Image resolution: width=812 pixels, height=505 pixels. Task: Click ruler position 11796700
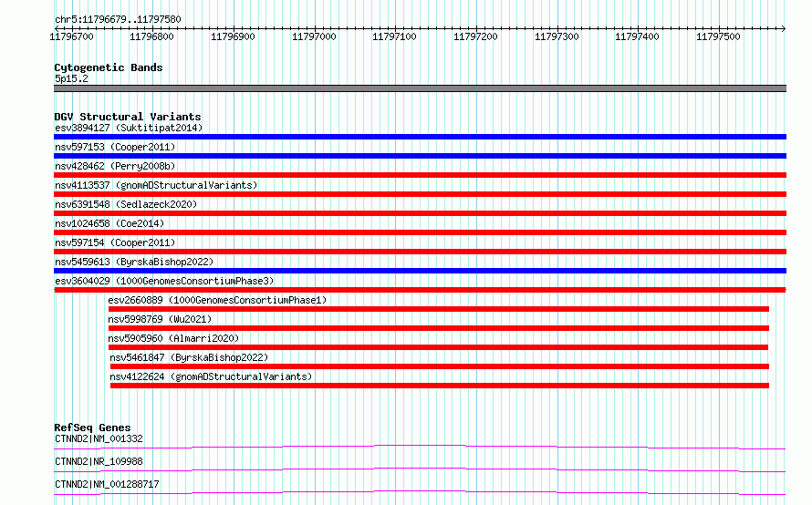coord(71,36)
